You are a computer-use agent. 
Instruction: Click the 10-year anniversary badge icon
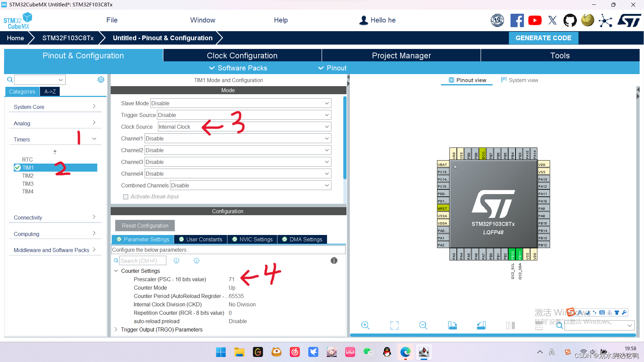pos(497,20)
